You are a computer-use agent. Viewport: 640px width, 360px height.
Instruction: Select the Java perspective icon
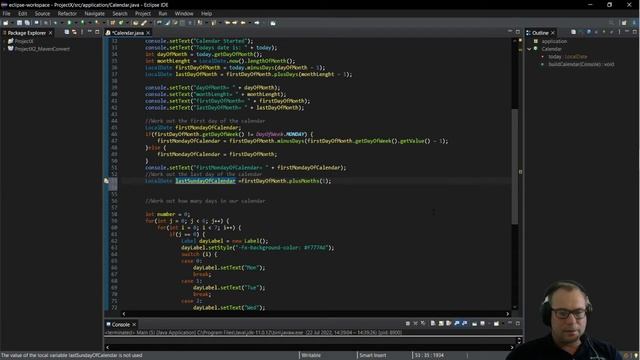pyautogui.click(x=634, y=23)
